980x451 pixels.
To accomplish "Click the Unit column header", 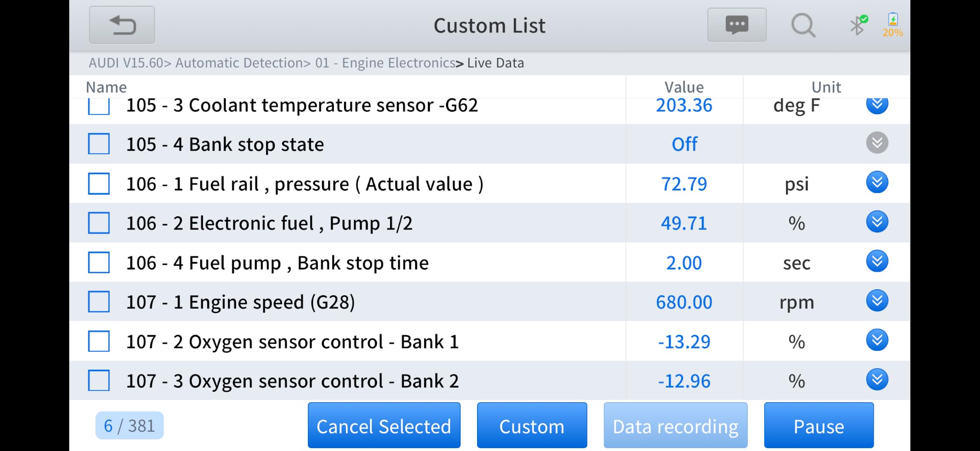I will [x=826, y=87].
